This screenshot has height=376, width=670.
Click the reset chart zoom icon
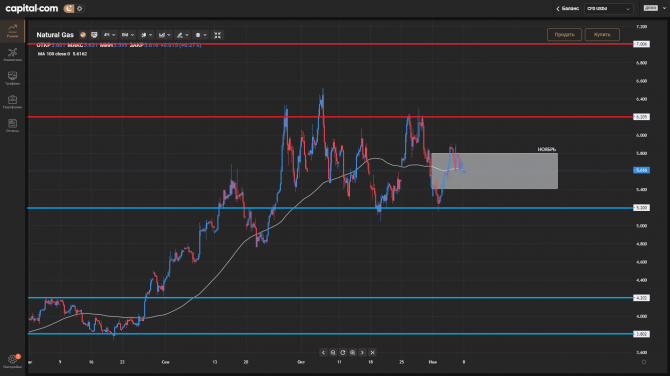tap(343, 352)
